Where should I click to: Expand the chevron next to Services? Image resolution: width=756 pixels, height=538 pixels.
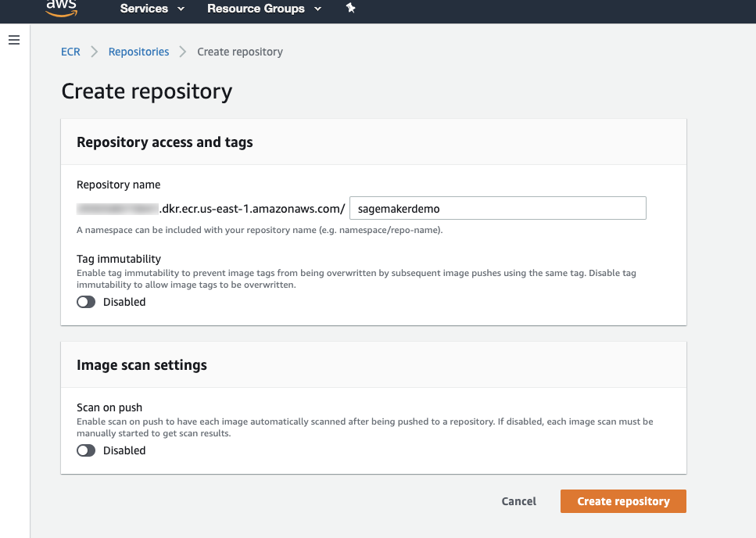click(x=181, y=9)
